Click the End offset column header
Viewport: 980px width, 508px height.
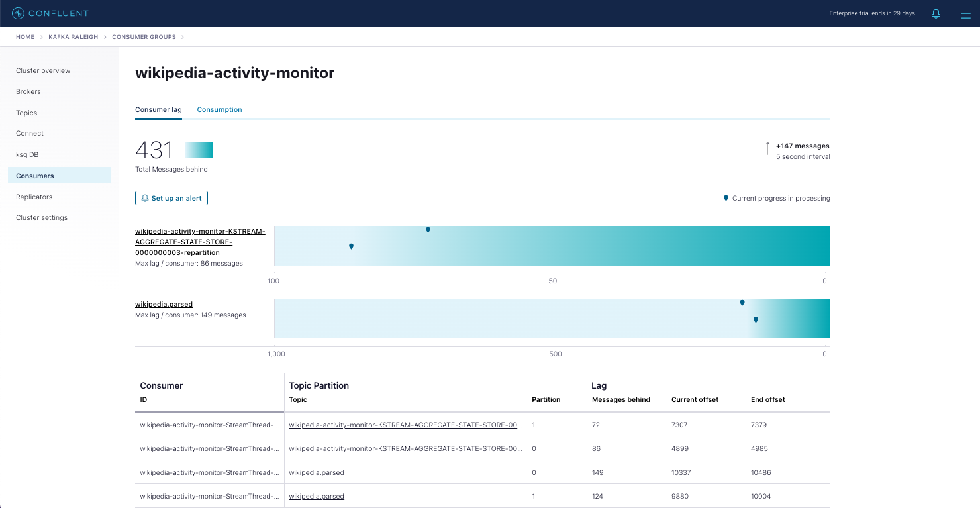(768, 399)
